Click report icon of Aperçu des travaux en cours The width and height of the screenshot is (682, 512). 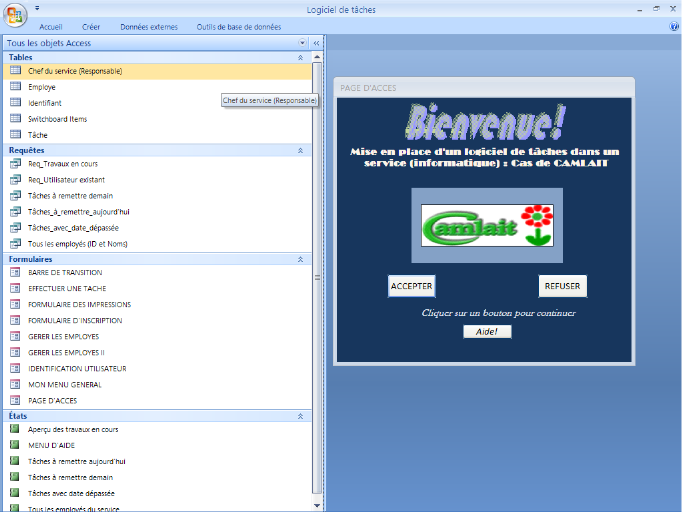coord(14,429)
